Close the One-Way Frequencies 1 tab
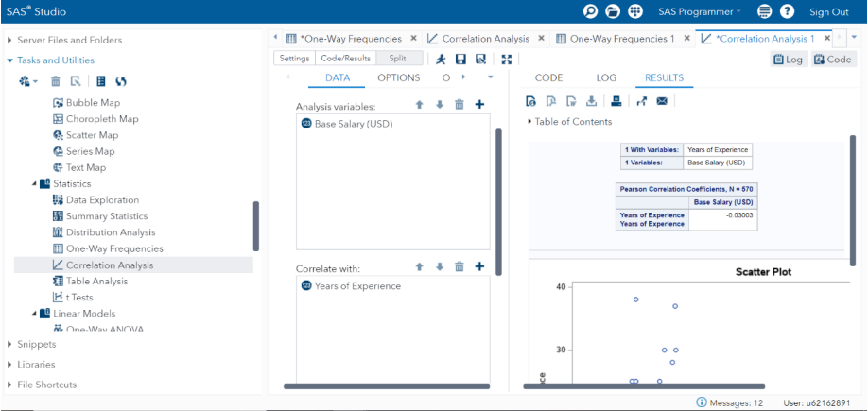This screenshot has width=868, height=411. (687, 39)
